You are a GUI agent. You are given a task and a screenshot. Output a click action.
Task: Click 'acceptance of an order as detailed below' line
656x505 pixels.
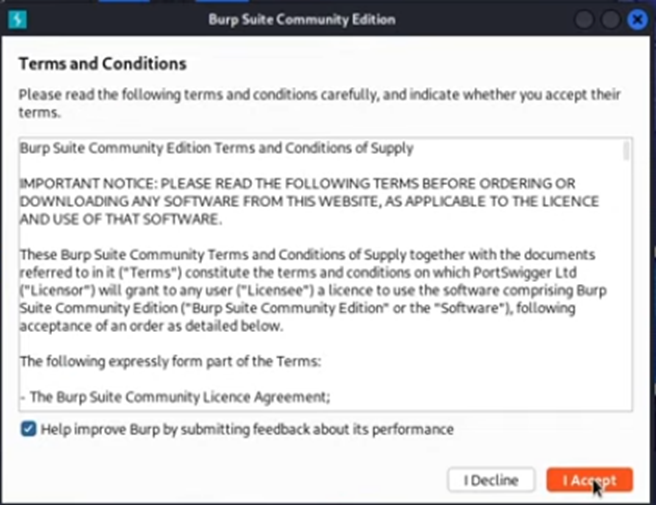[x=151, y=326]
